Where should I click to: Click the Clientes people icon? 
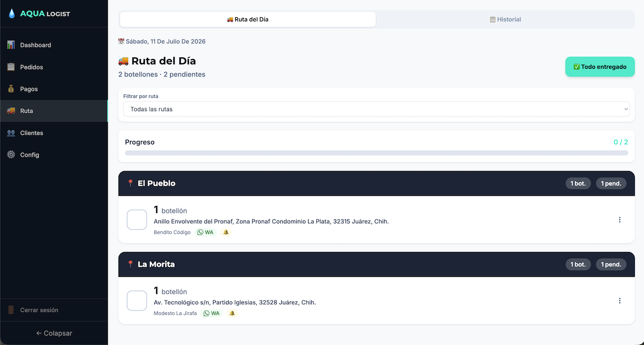click(11, 133)
